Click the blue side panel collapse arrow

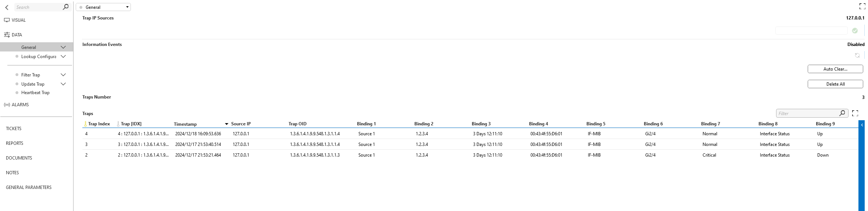862,125
